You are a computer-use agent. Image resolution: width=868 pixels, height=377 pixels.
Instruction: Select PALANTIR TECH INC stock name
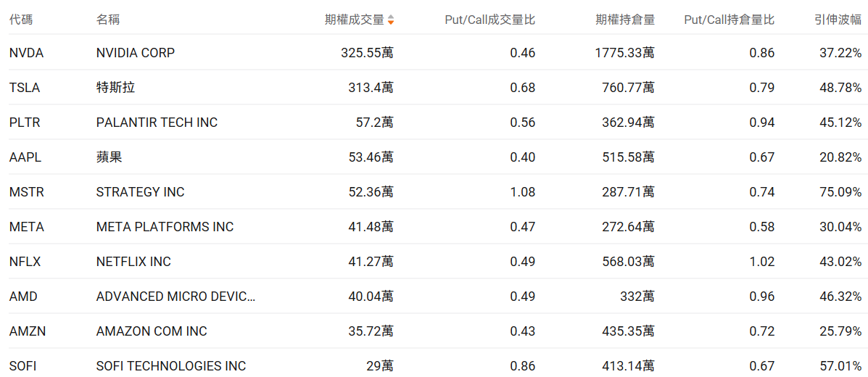[157, 123]
